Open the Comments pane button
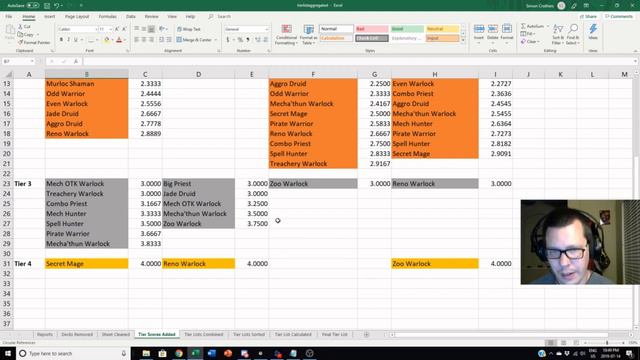 click(x=619, y=17)
